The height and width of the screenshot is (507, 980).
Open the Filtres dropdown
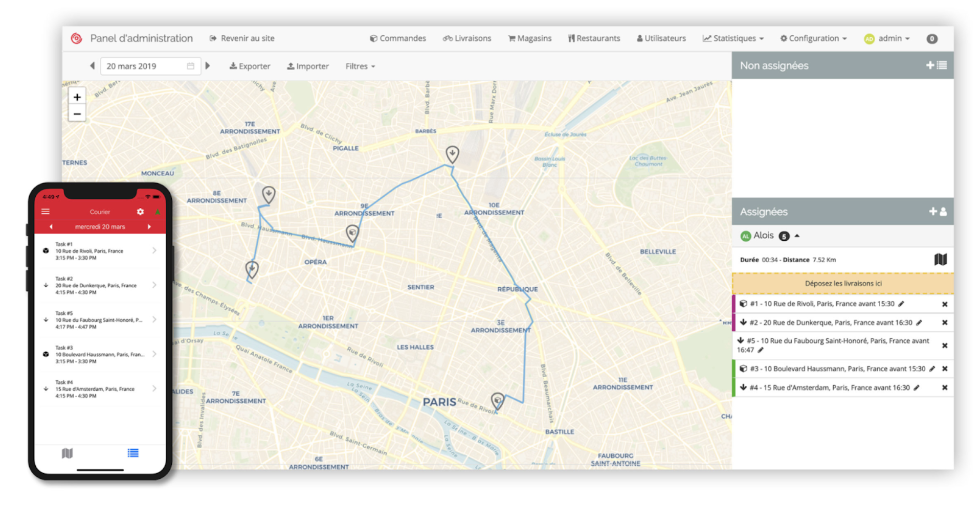coord(360,66)
